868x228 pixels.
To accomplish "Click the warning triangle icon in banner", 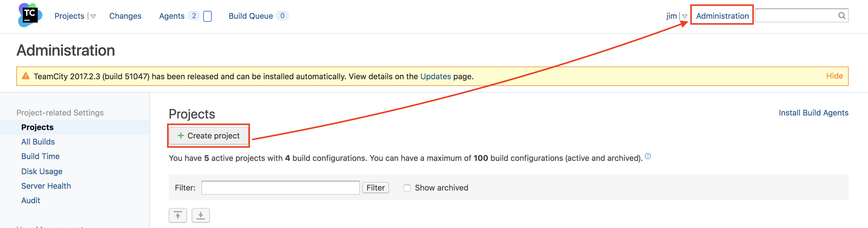I will pyautogui.click(x=26, y=76).
